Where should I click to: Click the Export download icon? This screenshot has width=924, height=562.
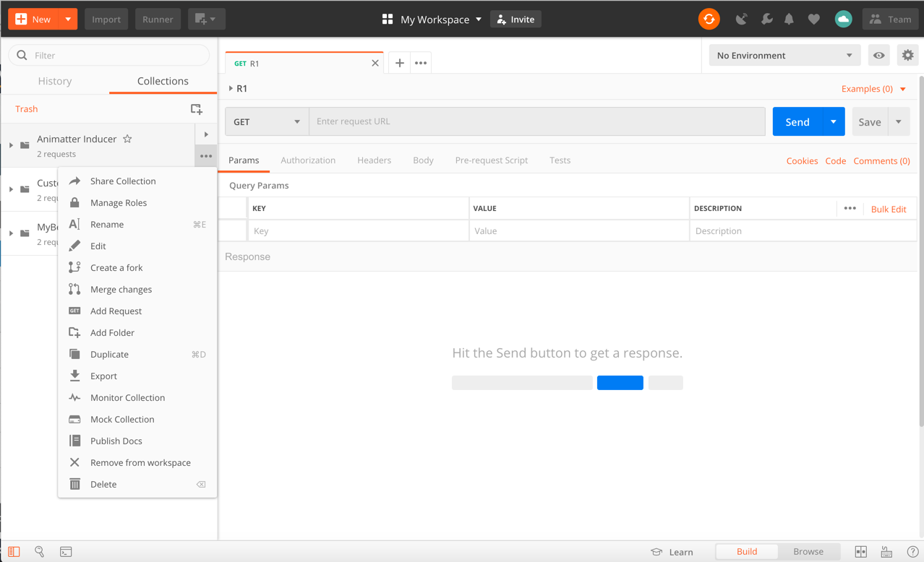click(74, 376)
